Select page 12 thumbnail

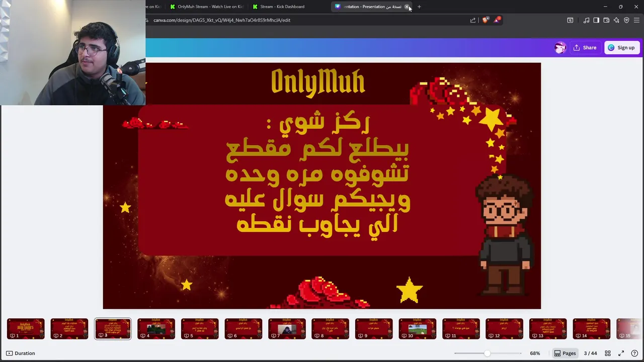(504, 329)
